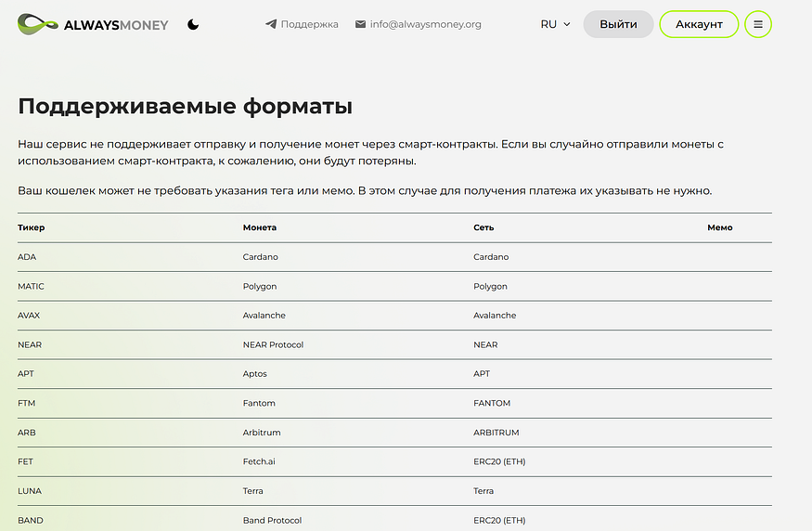Open the Аккаунт account button
Image resolution: width=812 pixels, height=531 pixels.
(x=699, y=24)
